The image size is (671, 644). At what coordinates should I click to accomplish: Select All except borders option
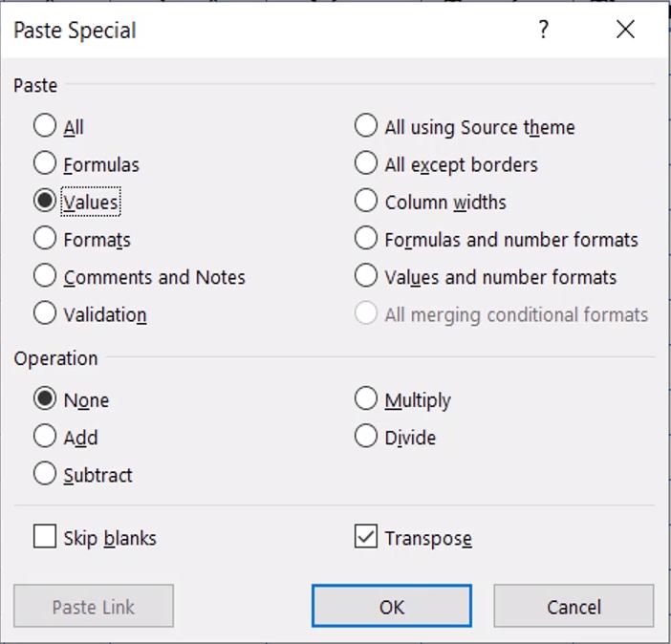click(366, 163)
